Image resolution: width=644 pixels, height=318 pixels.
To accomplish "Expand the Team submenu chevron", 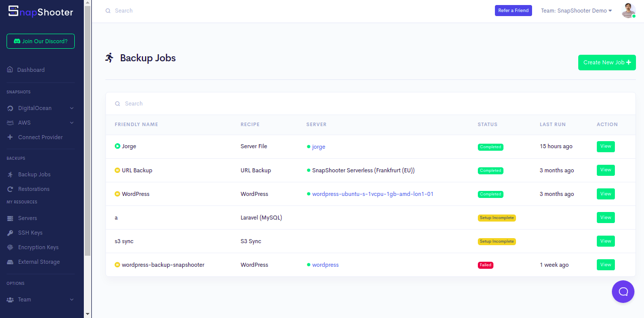I will coord(72,299).
